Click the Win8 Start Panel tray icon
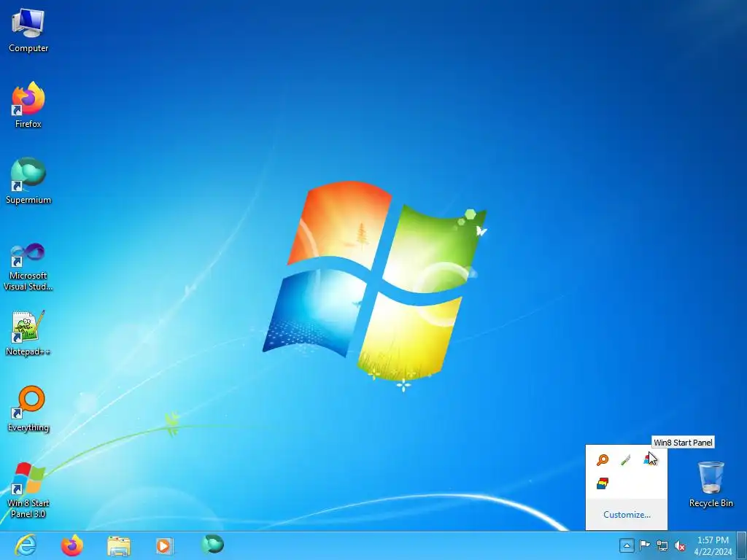The image size is (747, 560). [649, 459]
